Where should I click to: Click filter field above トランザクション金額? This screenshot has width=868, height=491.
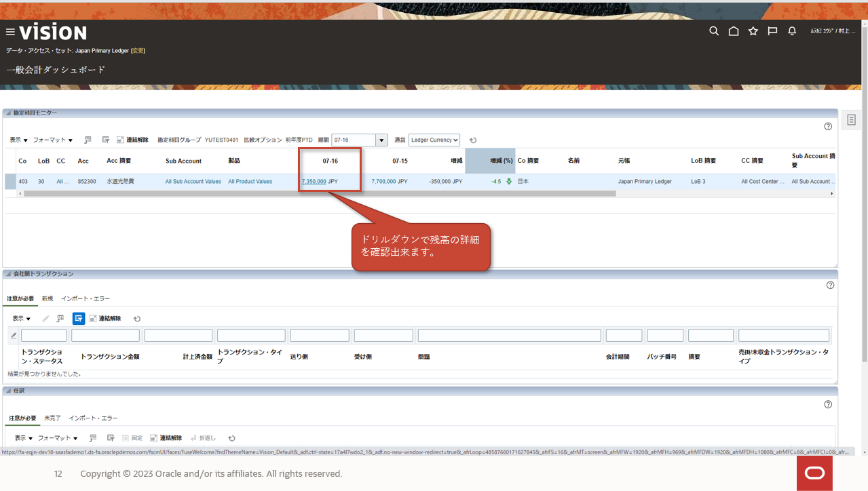click(105, 335)
